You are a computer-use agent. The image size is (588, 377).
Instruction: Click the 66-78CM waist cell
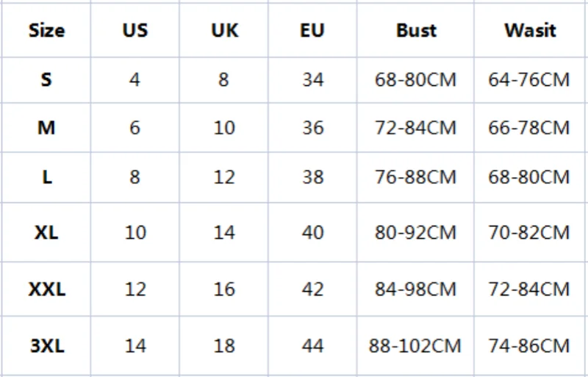tap(529, 128)
